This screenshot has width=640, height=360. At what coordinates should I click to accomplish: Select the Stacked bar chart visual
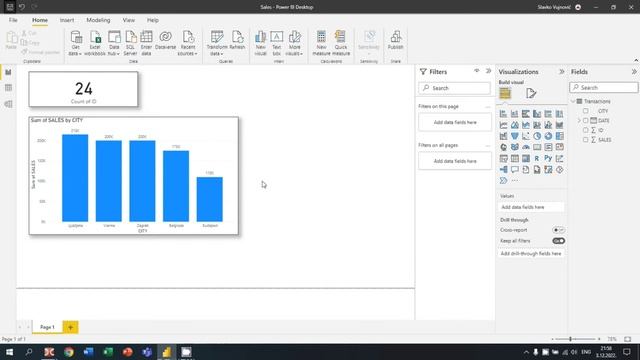tap(503, 114)
